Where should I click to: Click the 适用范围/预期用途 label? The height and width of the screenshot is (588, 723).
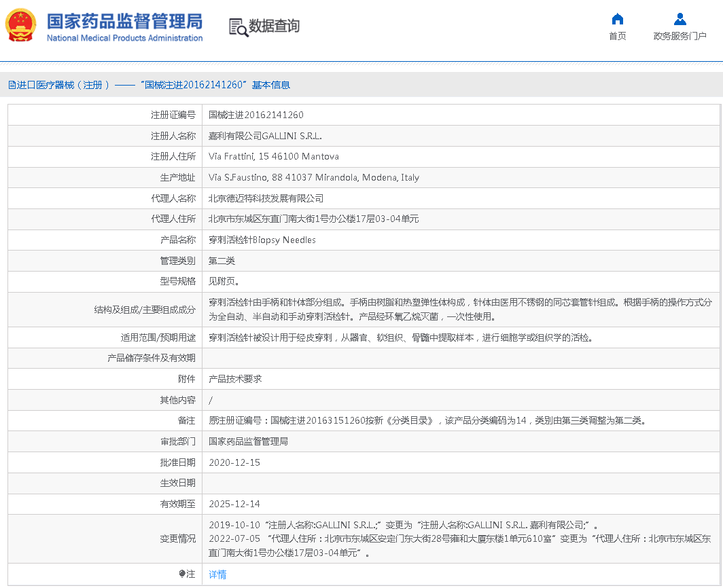tap(158, 337)
